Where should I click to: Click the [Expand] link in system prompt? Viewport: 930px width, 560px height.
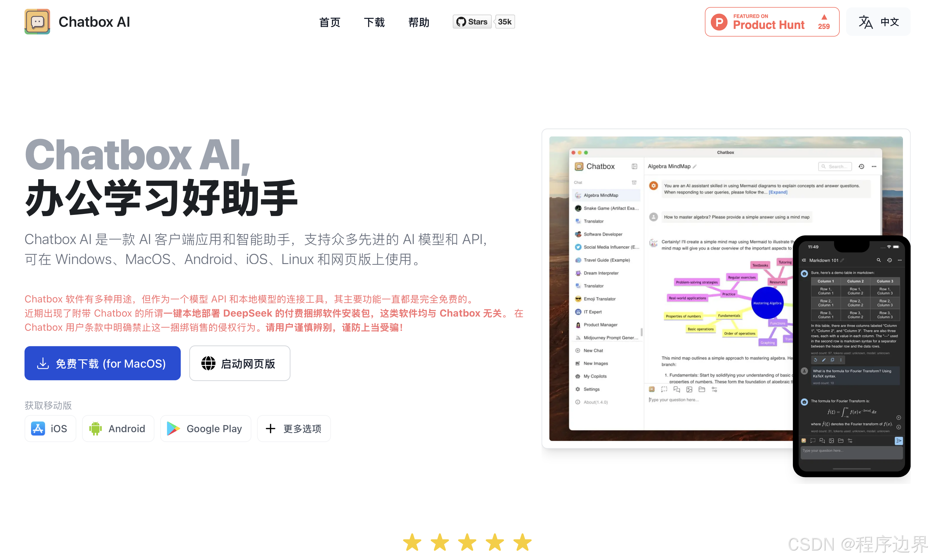coord(778,192)
